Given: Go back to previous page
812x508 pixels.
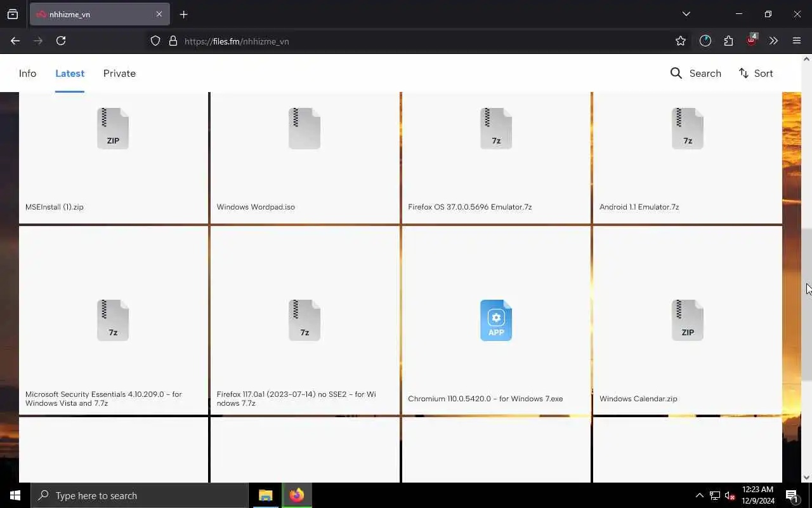Looking at the screenshot, I should (15, 41).
